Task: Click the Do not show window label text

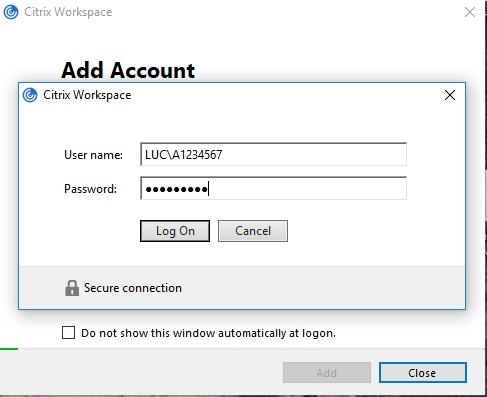Action: coord(208,333)
